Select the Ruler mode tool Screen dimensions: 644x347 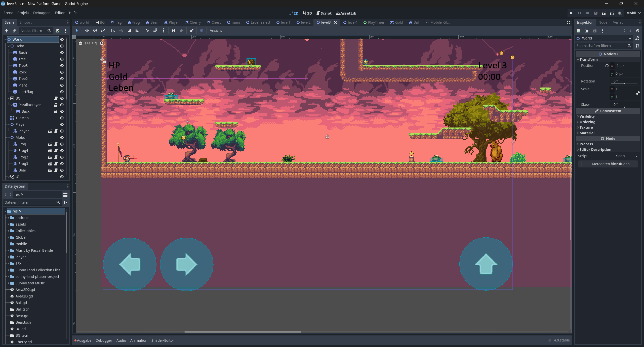[x=137, y=30]
